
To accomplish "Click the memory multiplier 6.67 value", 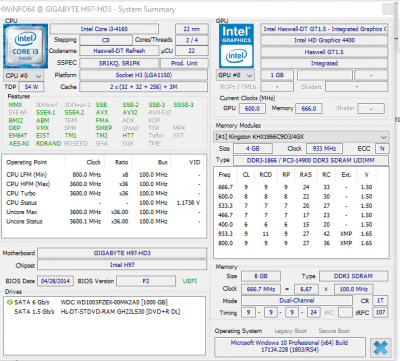I will point(306,289).
